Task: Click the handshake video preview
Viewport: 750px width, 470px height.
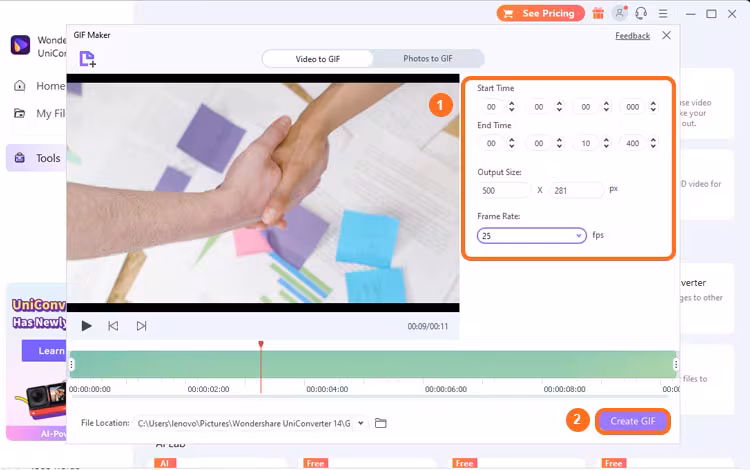Action: 263,193
